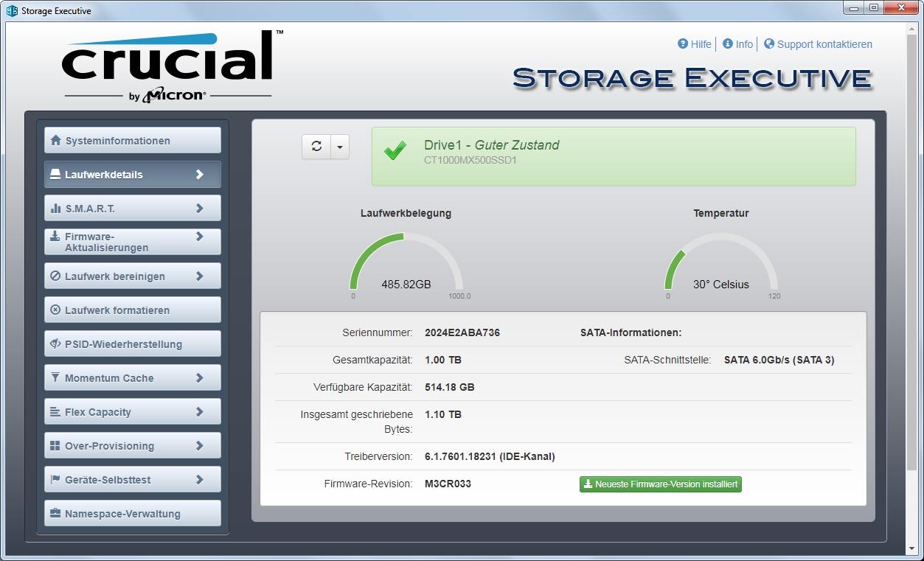
Task: Click the green checkmark health icon
Action: [x=395, y=152]
